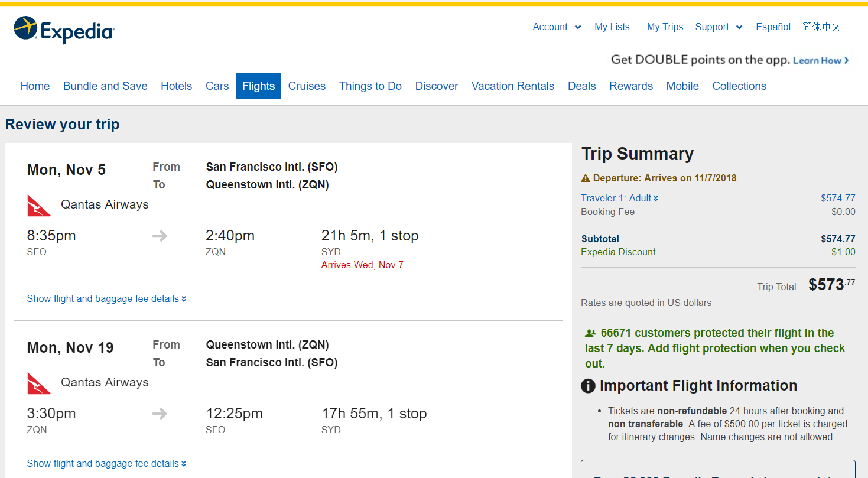Click the Expedia logo

point(64,31)
